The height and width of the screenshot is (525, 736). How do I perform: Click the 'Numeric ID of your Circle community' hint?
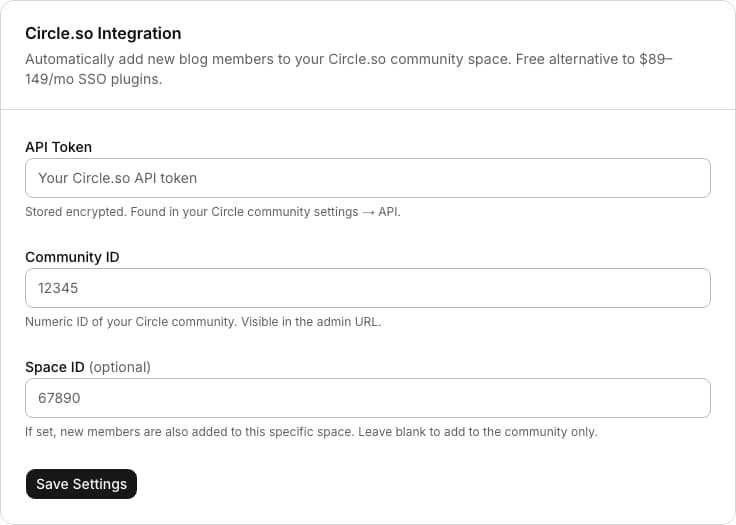point(203,322)
